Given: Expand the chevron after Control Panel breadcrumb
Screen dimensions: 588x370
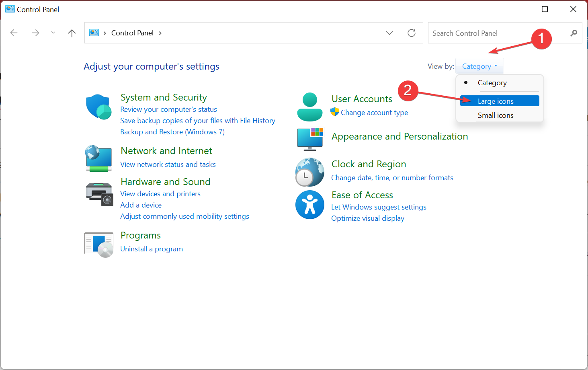Looking at the screenshot, I should click(160, 33).
